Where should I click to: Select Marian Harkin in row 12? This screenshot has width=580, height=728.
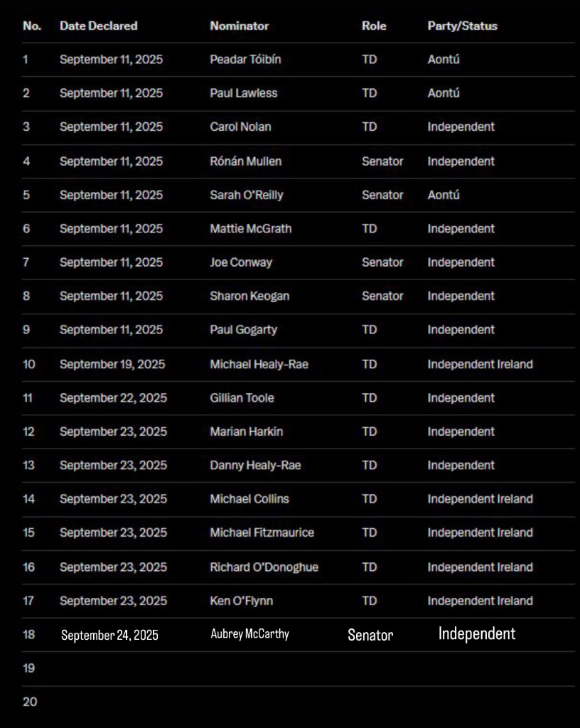pyautogui.click(x=247, y=432)
